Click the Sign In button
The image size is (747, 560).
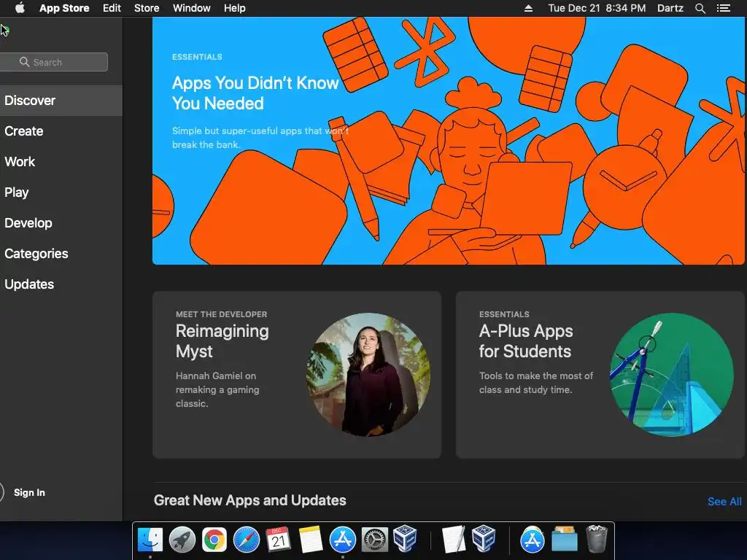[x=29, y=492]
